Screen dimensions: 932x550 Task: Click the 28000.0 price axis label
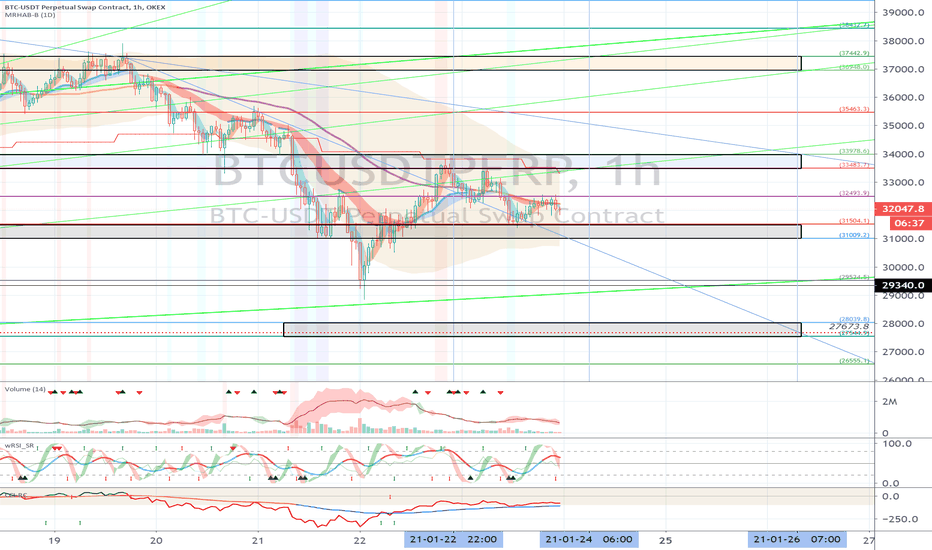(903, 323)
